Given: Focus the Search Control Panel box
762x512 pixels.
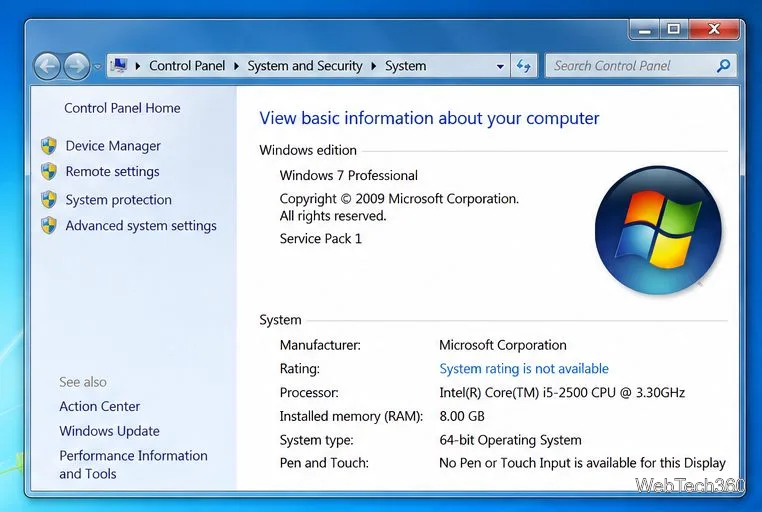Looking at the screenshot, I should (x=641, y=66).
